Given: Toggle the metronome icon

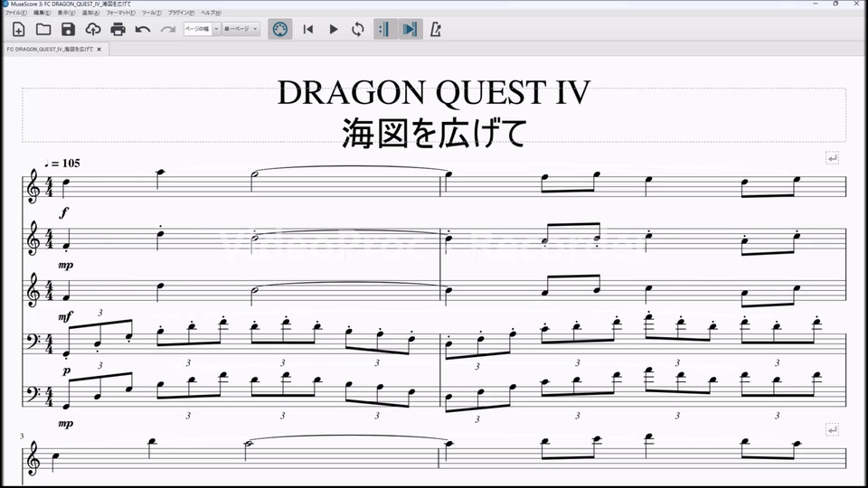Looking at the screenshot, I should click(436, 29).
